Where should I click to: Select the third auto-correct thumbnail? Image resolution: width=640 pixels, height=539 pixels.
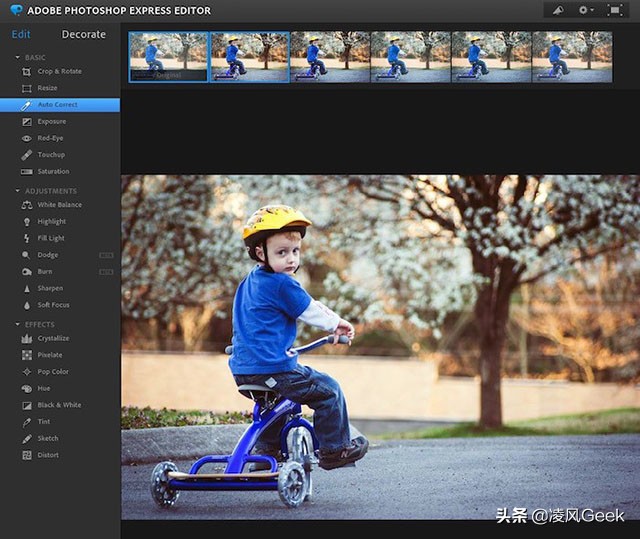click(330, 57)
